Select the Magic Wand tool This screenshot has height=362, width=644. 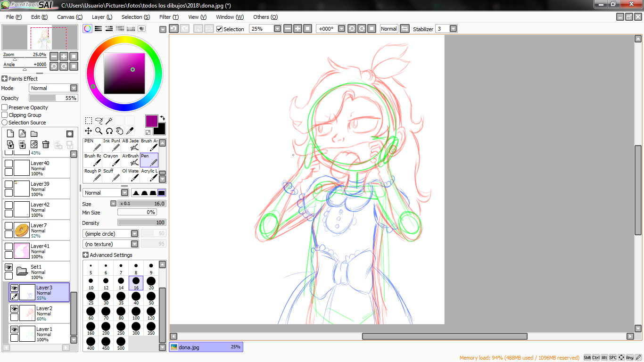coord(109,121)
